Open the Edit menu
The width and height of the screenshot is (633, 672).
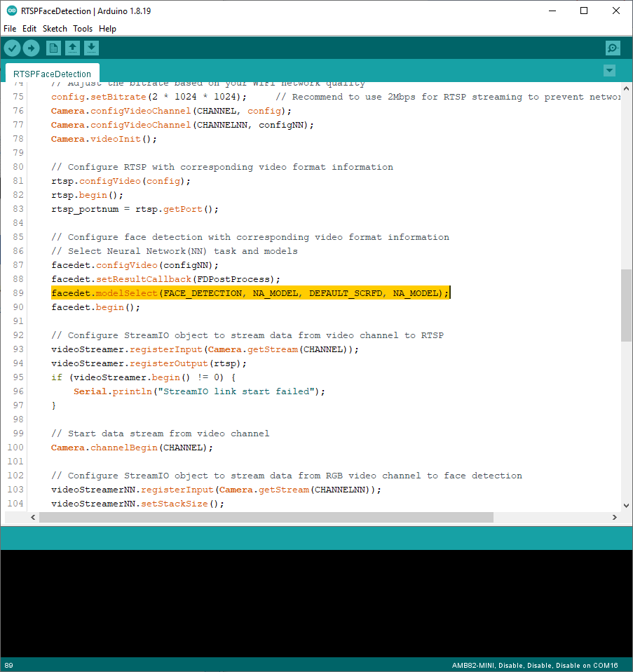pyautogui.click(x=29, y=29)
